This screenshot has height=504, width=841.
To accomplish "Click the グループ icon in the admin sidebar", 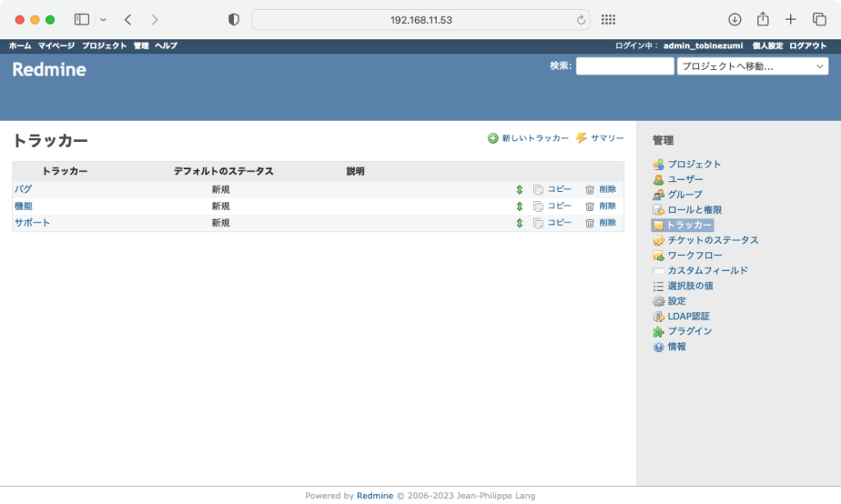I will (x=658, y=195).
